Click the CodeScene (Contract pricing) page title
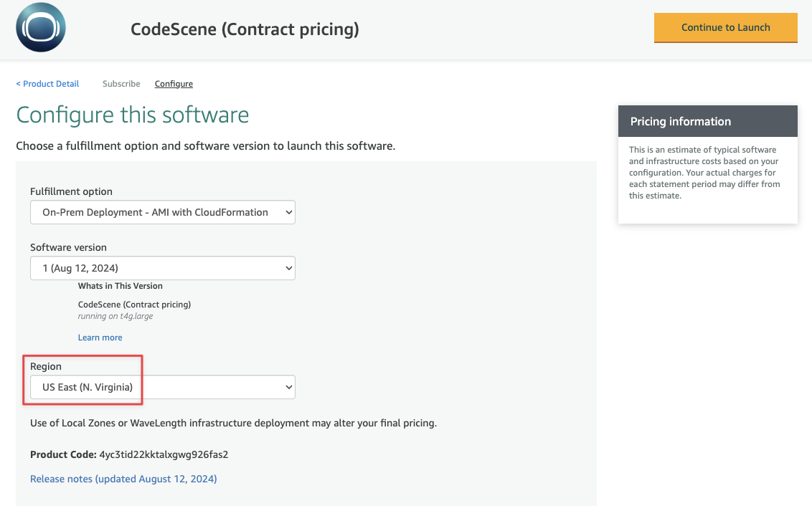 (245, 29)
